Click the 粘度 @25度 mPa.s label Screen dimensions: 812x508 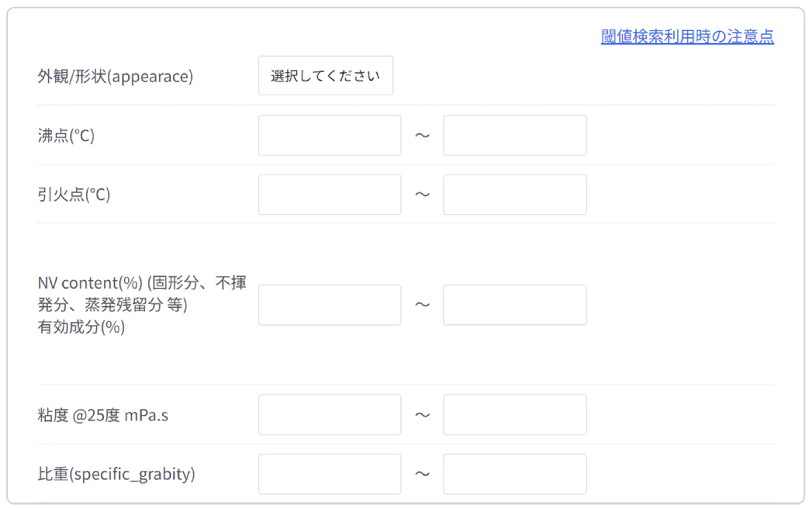(x=102, y=415)
